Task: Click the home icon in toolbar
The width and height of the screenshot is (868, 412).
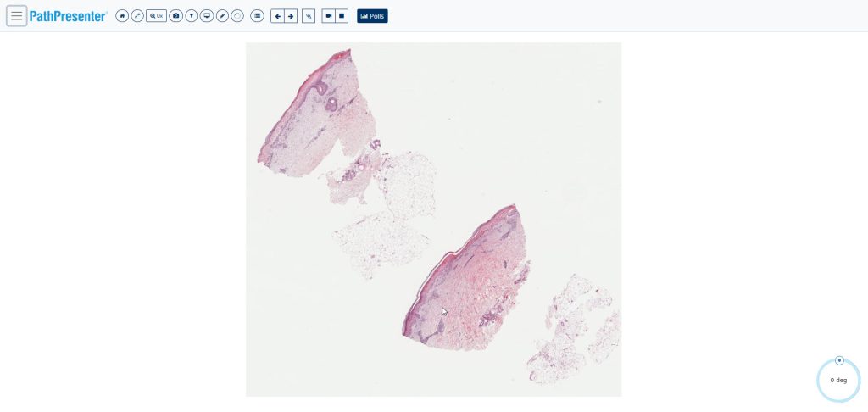Action: pos(122,16)
